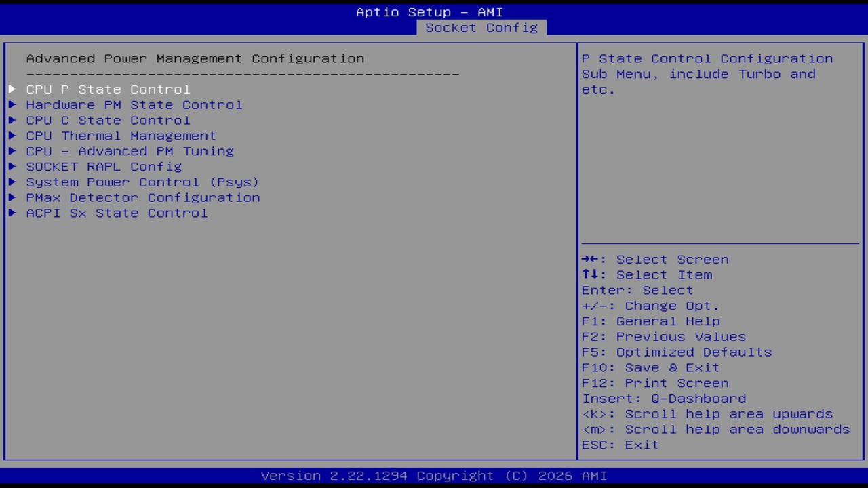Click the F10: Save & Exit hint
Viewport: 868px width, 488px height.
(x=650, y=367)
